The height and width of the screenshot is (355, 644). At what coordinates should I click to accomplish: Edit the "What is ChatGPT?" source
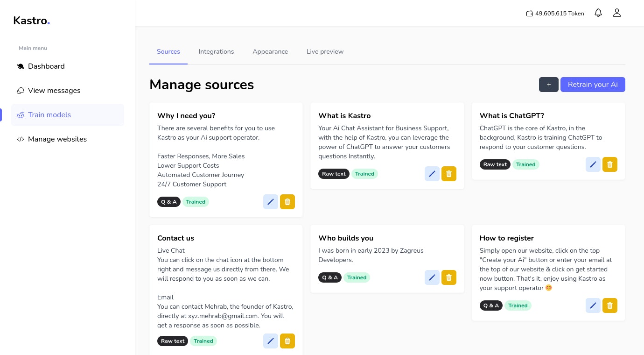[593, 164]
